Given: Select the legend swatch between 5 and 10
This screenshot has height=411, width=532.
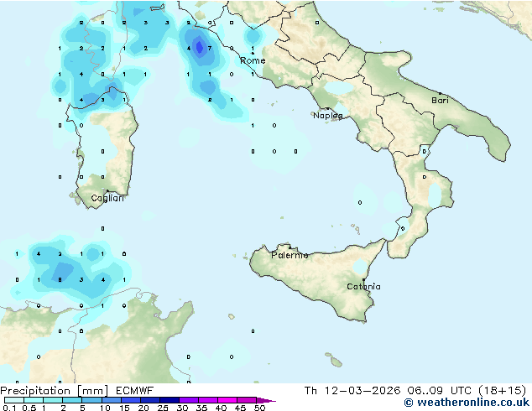Looking at the screenshot, I should click(91, 400).
